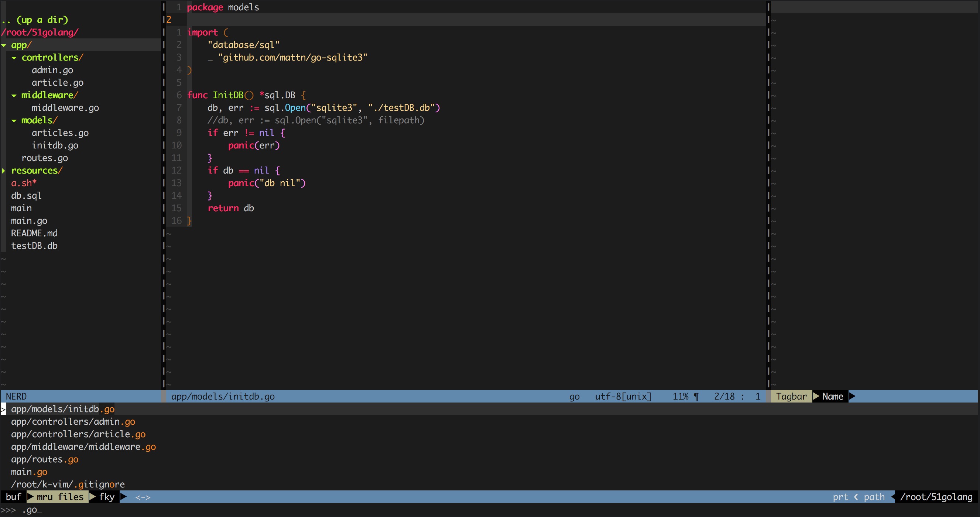The height and width of the screenshot is (517, 980).
Task: Select routes.go in file tree
Action: (45, 158)
